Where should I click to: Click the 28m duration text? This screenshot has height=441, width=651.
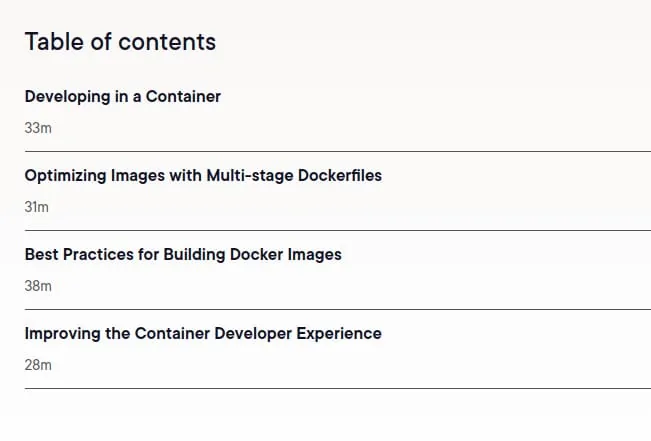pyautogui.click(x=38, y=365)
